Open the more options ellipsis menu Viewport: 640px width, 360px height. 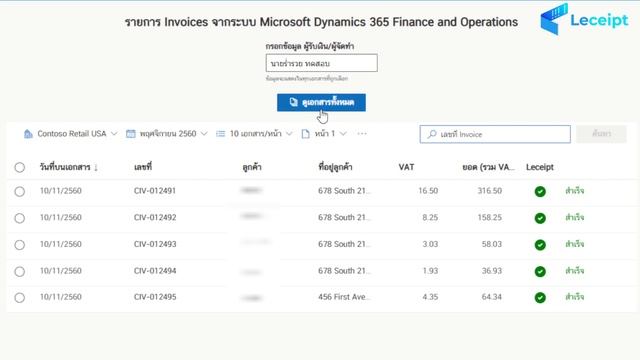[x=362, y=134]
